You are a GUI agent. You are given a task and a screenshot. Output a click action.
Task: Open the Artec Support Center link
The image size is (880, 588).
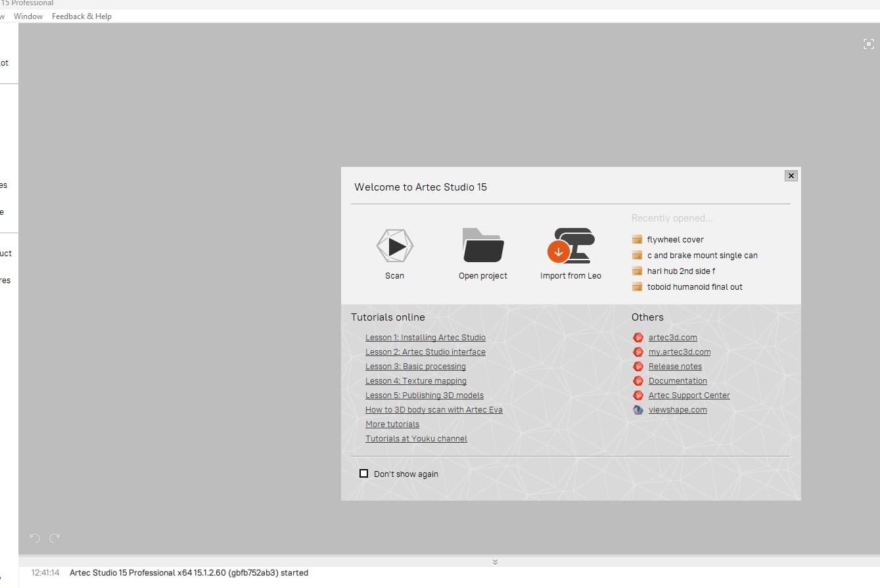(689, 396)
